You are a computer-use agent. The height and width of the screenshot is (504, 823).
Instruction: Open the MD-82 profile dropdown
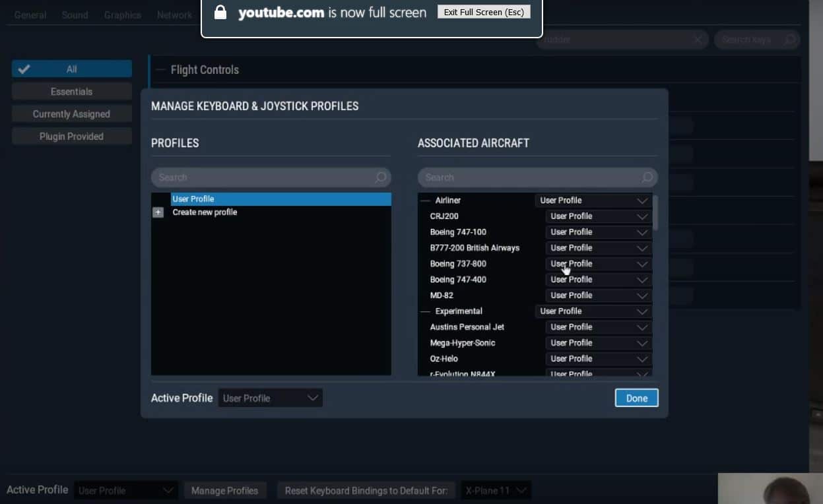[x=599, y=296]
